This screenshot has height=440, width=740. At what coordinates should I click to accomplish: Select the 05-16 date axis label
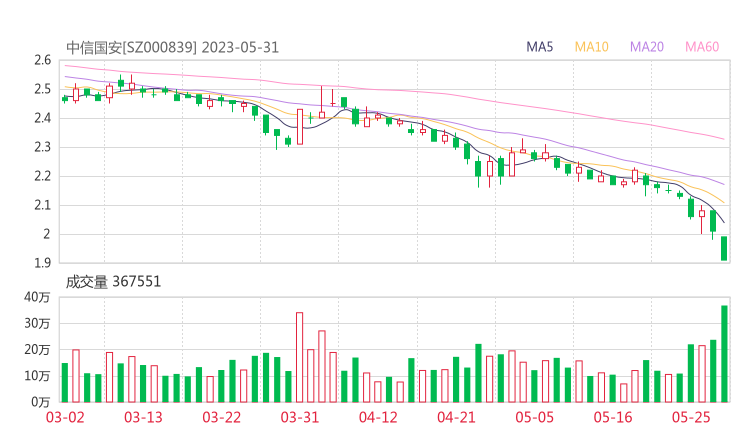click(x=613, y=417)
